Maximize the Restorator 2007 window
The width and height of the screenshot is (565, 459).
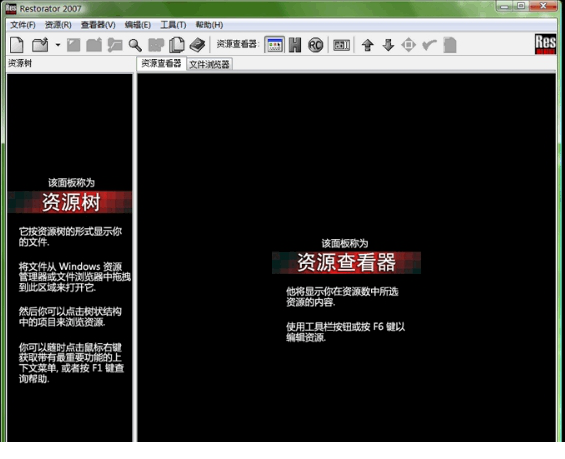pos(521,6)
